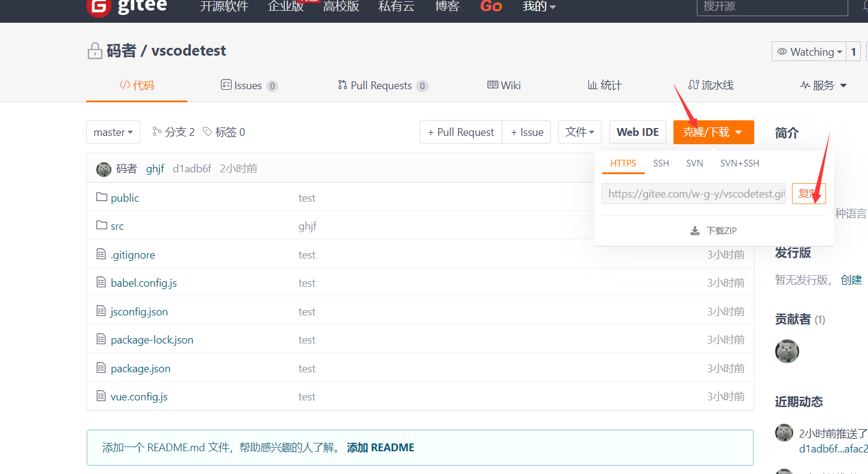
Task: Click the lock icon beside repository name
Action: tap(95, 51)
